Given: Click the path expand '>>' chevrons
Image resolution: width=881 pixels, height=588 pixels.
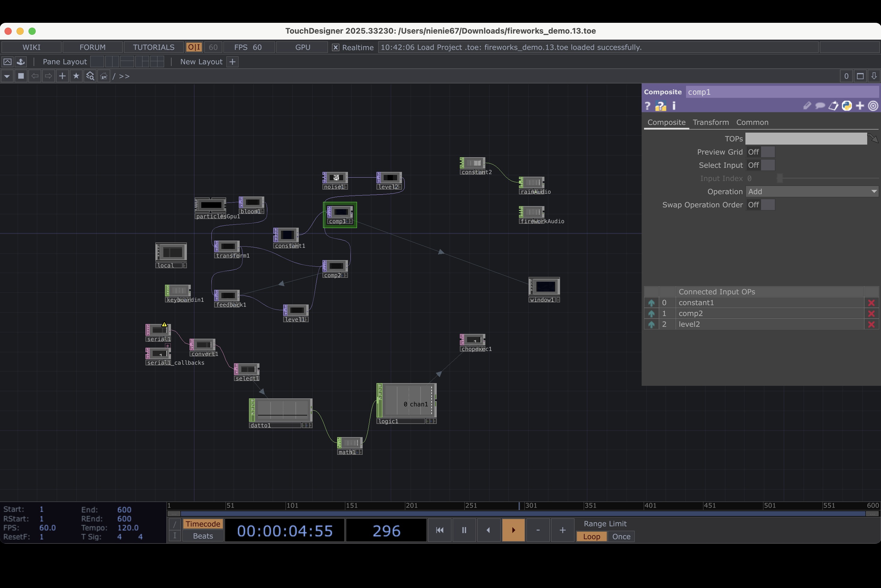Looking at the screenshot, I should pyautogui.click(x=124, y=76).
